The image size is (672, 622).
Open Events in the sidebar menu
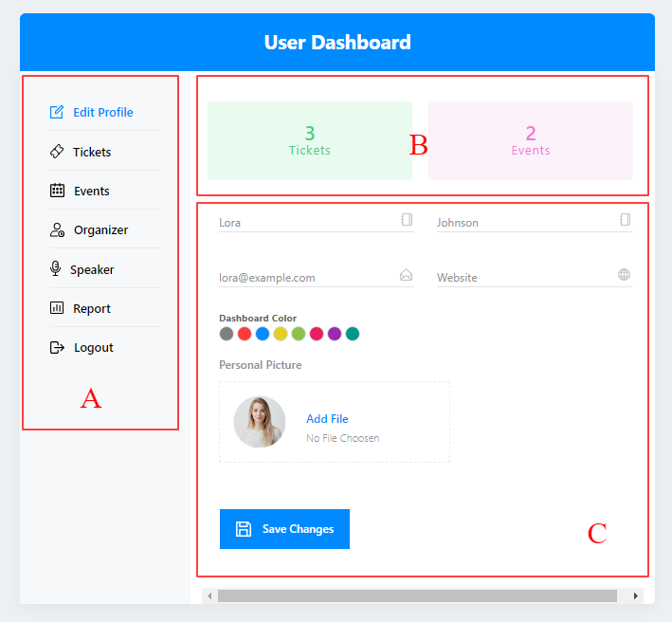coord(105,191)
